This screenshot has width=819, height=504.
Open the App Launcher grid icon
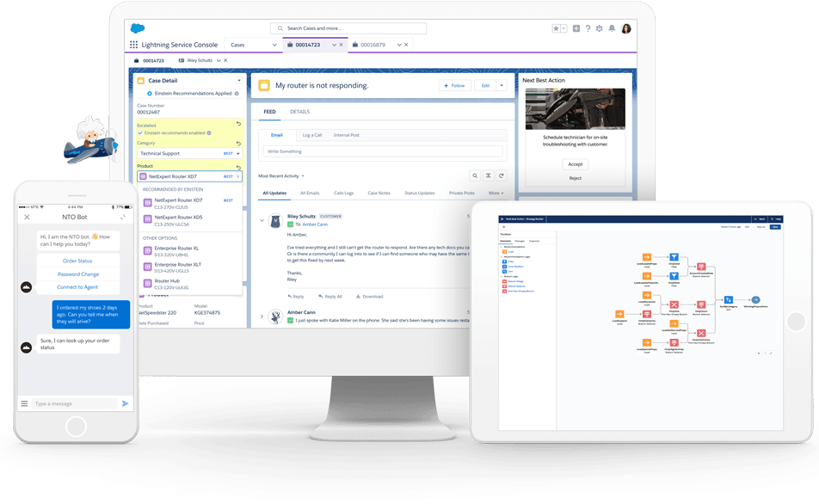coord(133,45)
